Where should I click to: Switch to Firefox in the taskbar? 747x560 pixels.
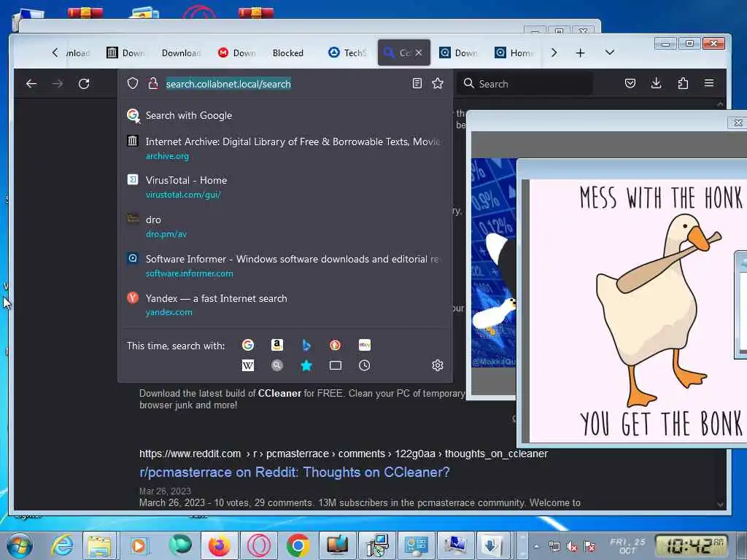[x=219, y=545]
